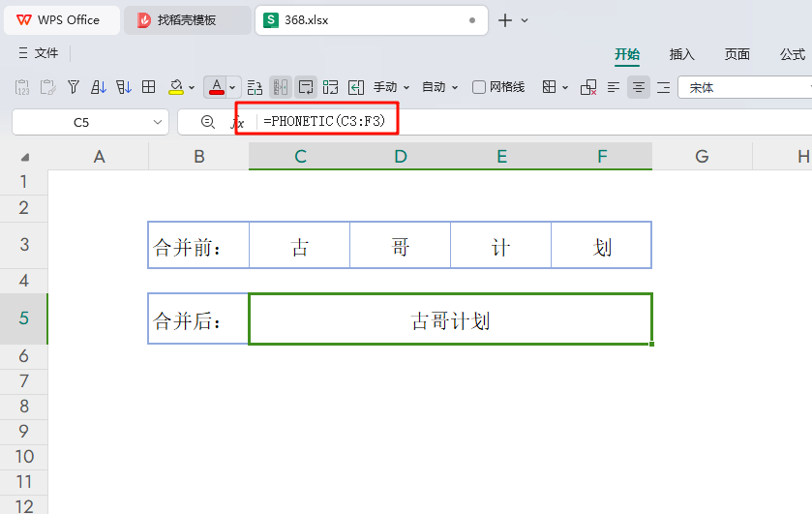Expand the Name Box dropdown chevron

click(158, 122)
